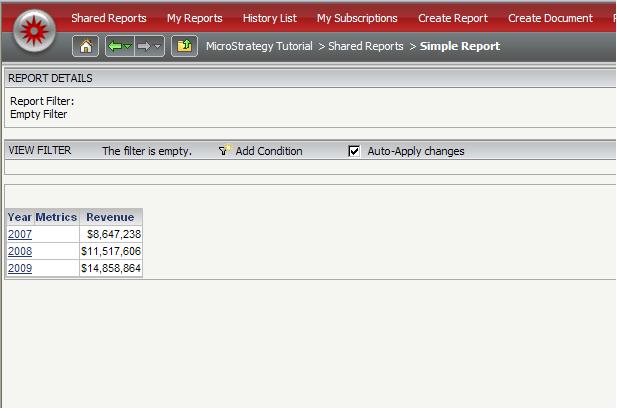Open the 2009 year link
The image size is (617, 411).
20,268
